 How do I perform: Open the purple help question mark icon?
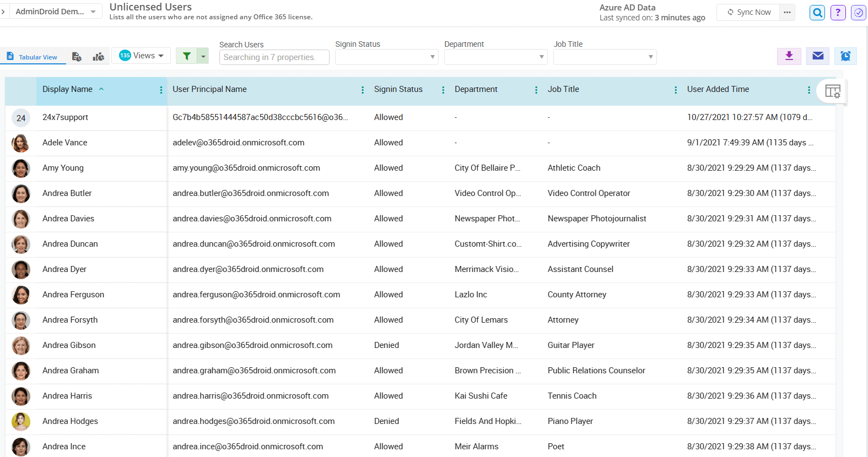(x=838, y=12)
